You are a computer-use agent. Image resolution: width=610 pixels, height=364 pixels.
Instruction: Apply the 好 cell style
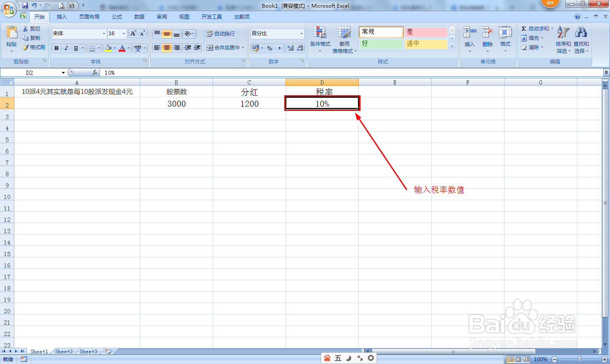[x=381, y=44]
